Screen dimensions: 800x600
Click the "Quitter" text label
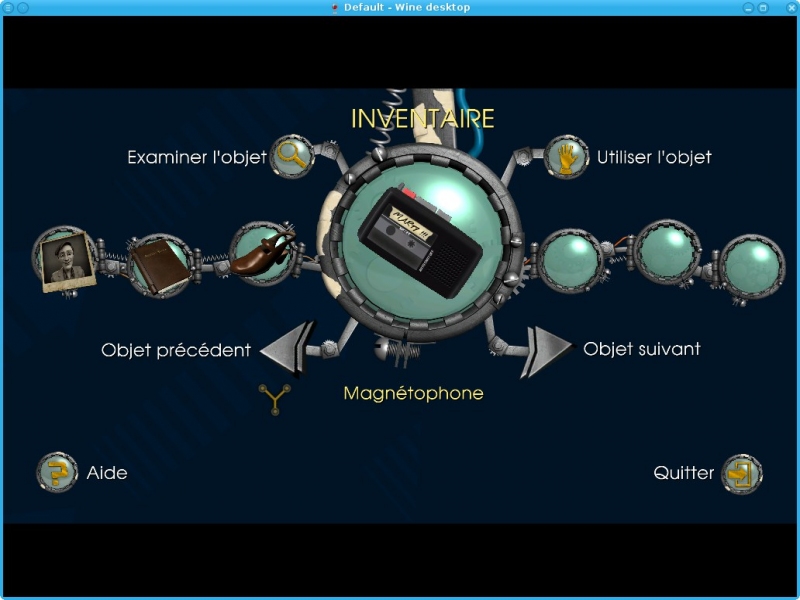684,473
